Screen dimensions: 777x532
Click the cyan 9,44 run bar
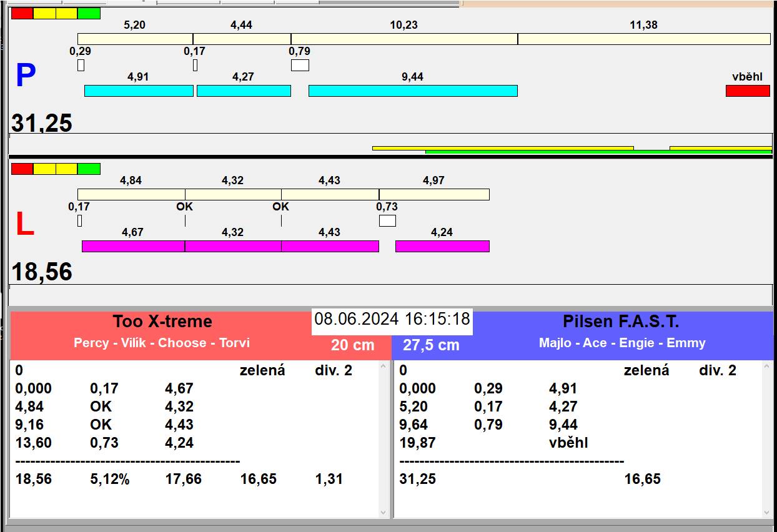[413, 91]
